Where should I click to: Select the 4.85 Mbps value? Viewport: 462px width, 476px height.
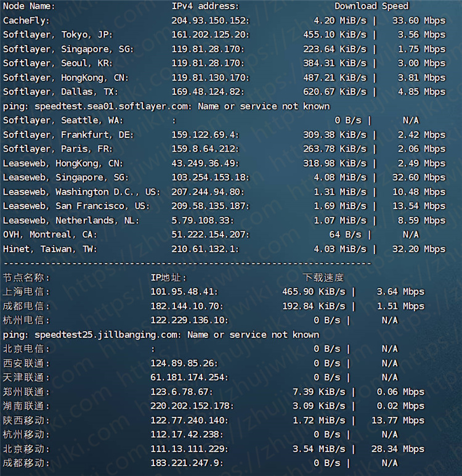422,92
